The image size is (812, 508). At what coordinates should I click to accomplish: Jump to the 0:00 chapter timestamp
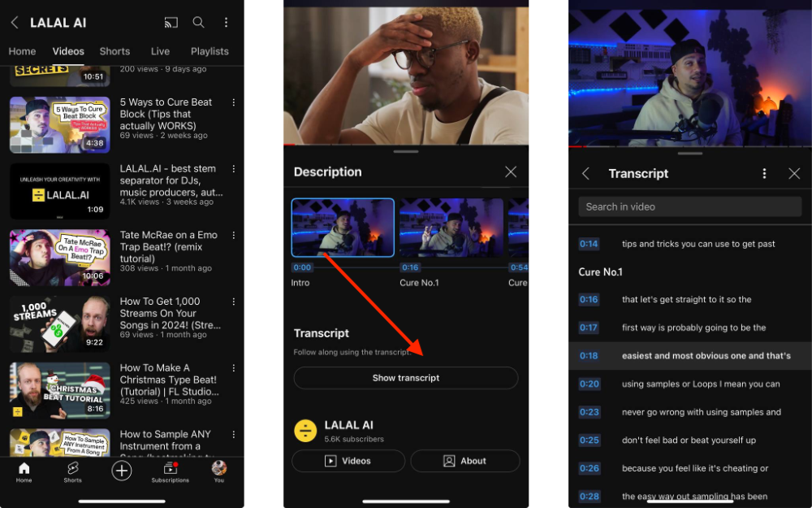[302, 267]
